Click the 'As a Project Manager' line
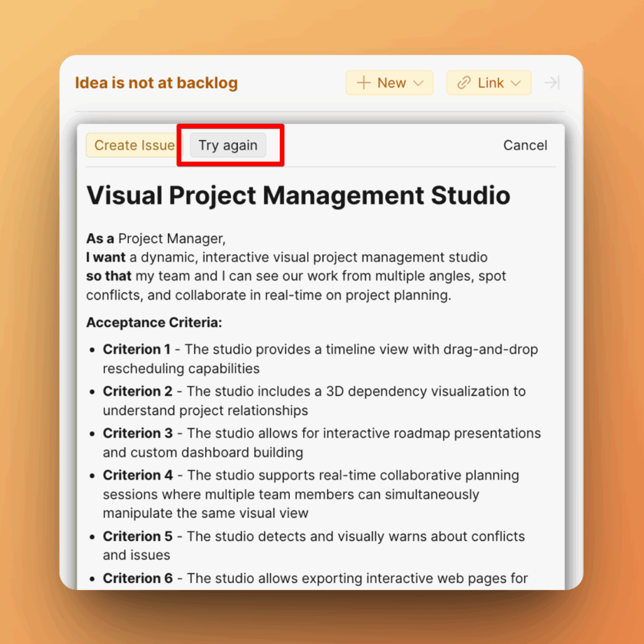Viewport: 644px width, 644px height. tap(155, 239)
